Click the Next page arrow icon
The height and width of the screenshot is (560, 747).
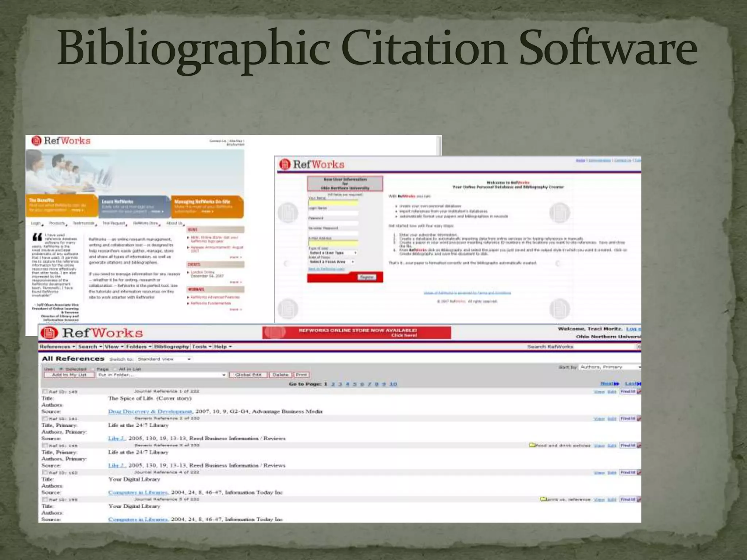[x=616, y=384]
